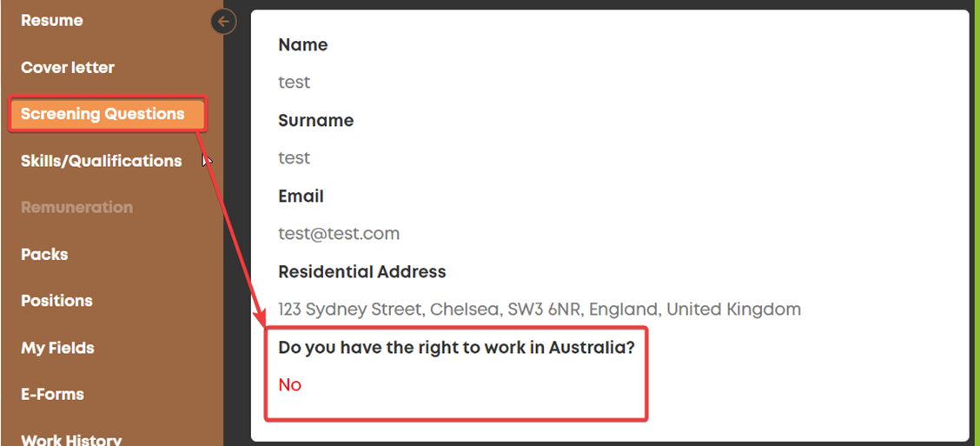Open the My Fields section

point(57,348)
